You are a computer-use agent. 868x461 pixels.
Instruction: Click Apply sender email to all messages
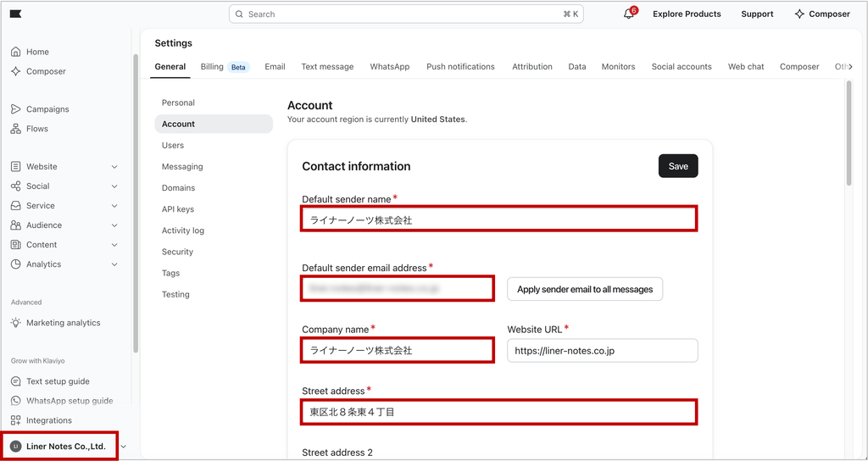[585, 289]
